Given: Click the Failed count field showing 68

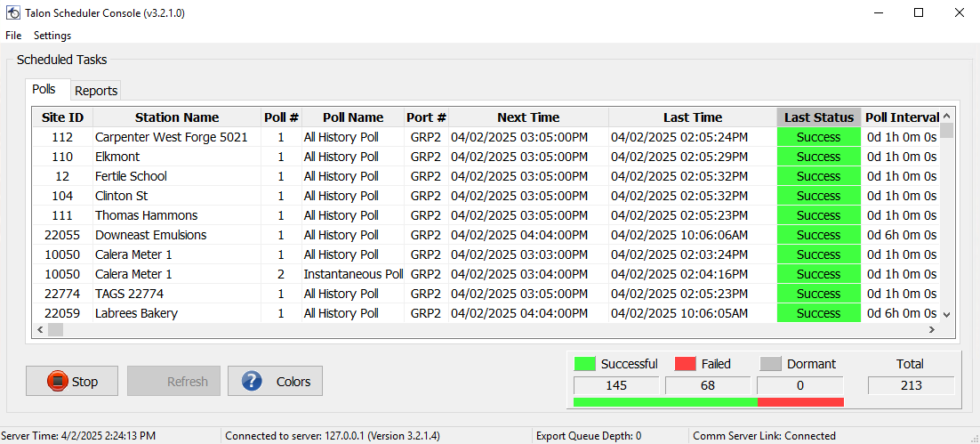Looking at the screenshot, I should click(708, 385).
